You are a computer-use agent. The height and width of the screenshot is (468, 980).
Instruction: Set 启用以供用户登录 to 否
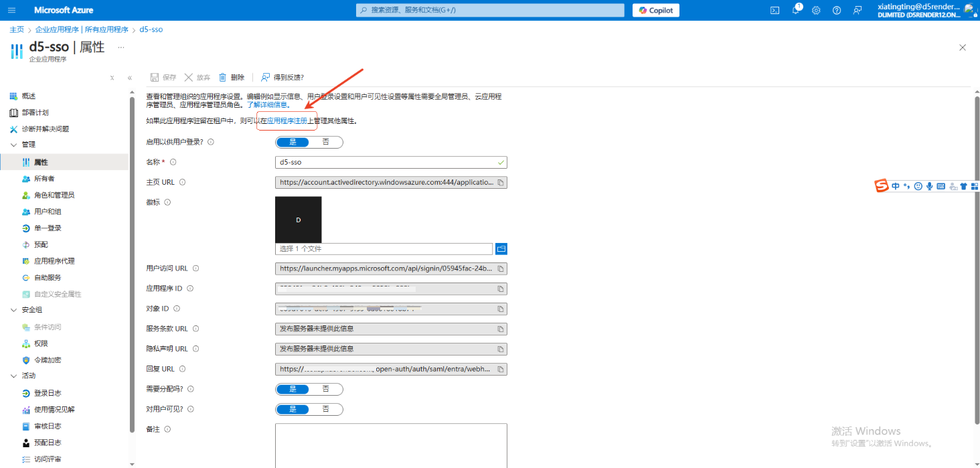click(326, 142)
